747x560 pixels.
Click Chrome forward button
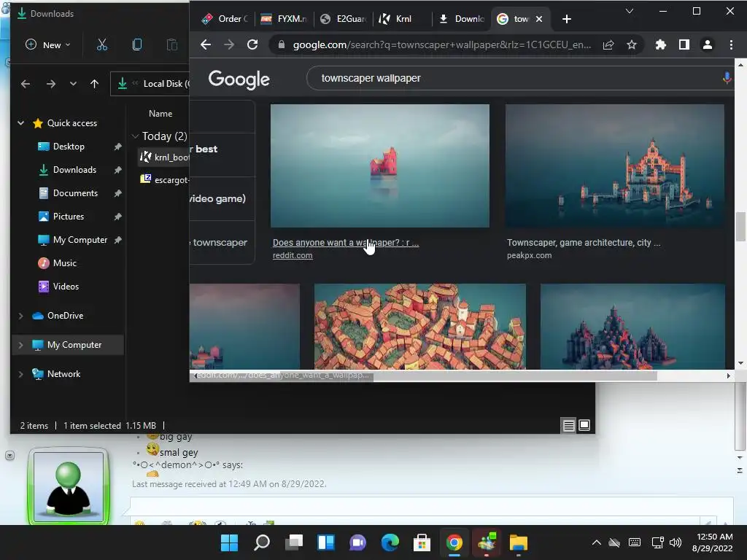pos(229,44)
